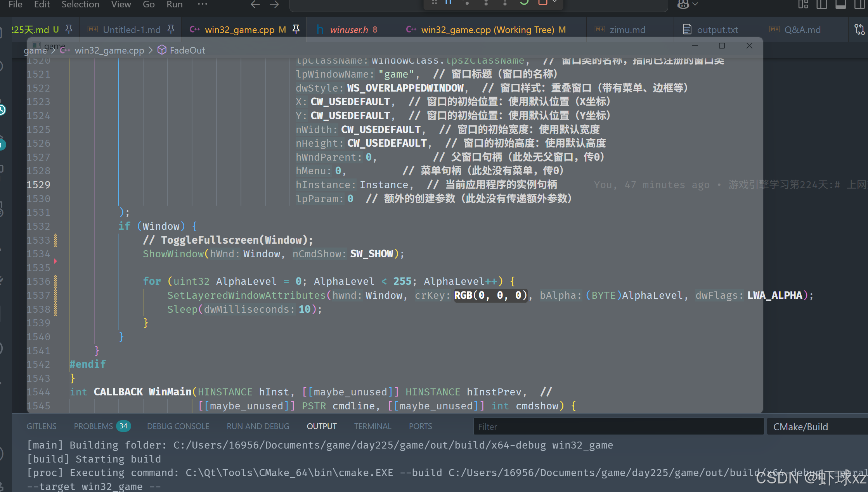
Task: Open the Selection menu
Action: (x=80, y=4)
